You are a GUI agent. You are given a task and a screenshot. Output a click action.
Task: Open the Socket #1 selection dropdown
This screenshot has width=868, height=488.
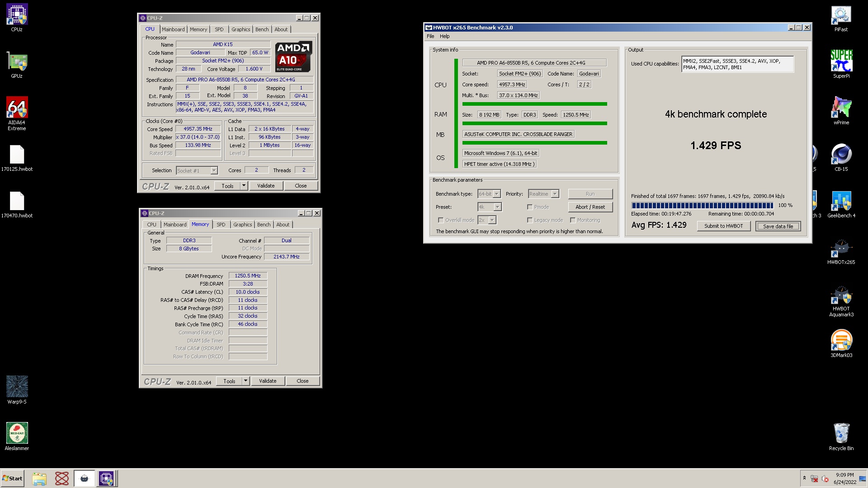pyautogui.click(x=197, y=170)
